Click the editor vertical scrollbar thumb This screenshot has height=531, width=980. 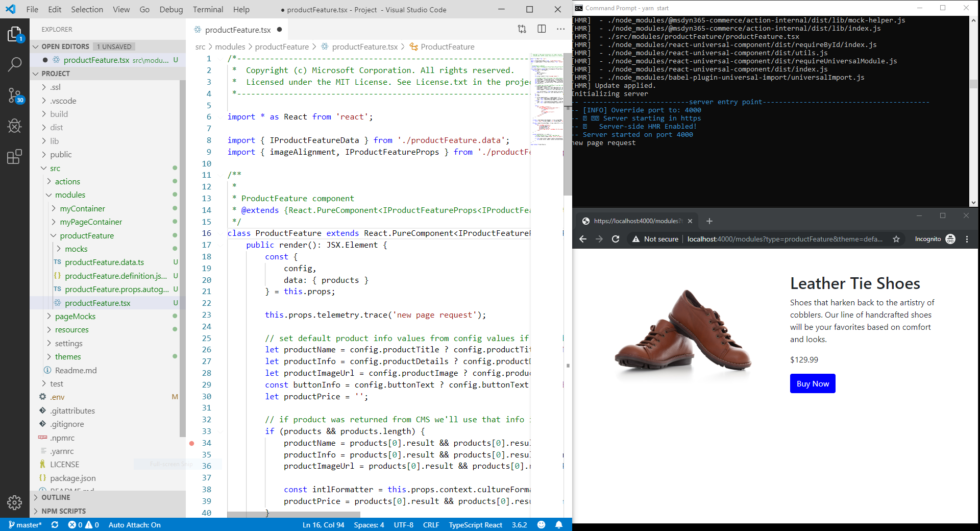[x=568, y=124]
